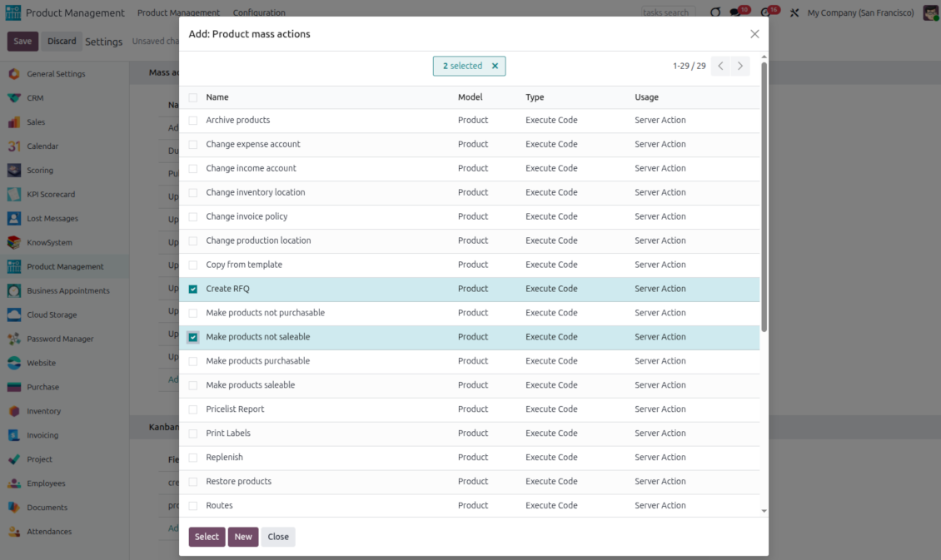Check the Archive products checkbox
This screenshot has width=941, height=560.
tap(193, 121)
